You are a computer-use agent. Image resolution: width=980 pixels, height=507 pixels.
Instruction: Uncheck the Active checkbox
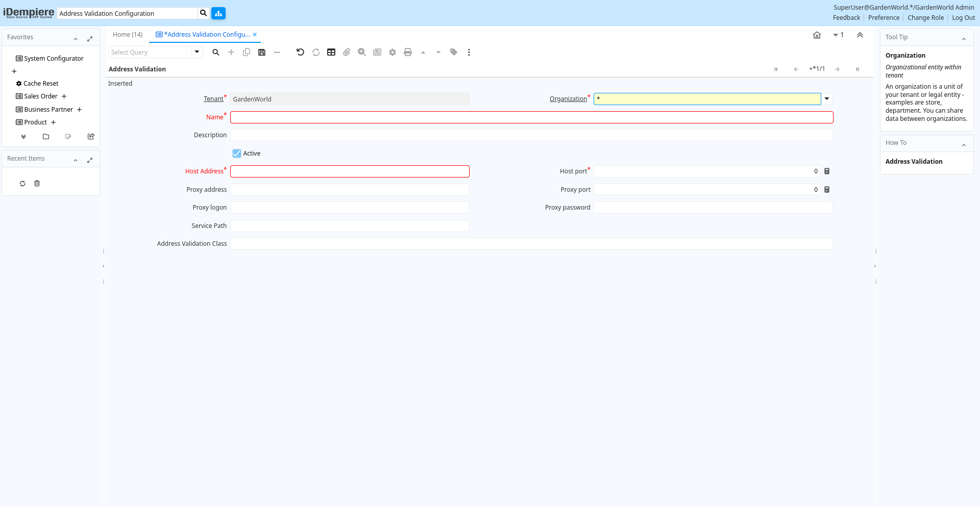237,154
